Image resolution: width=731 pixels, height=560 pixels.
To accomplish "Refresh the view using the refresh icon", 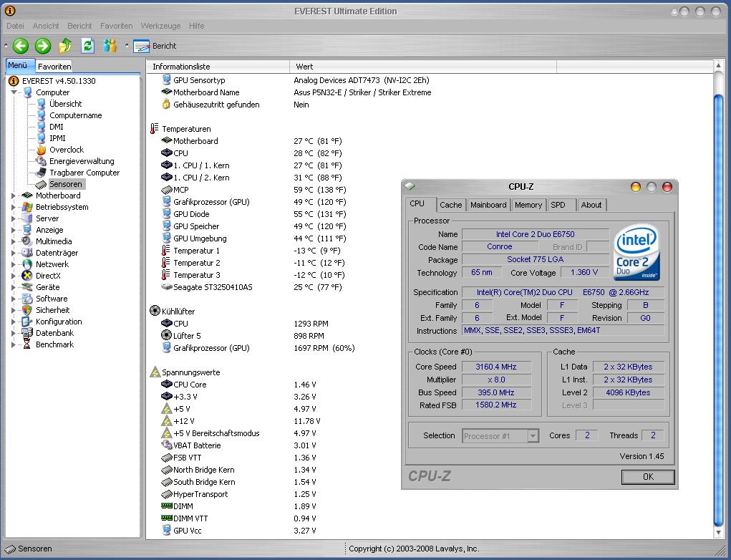I will coord(87,46).
